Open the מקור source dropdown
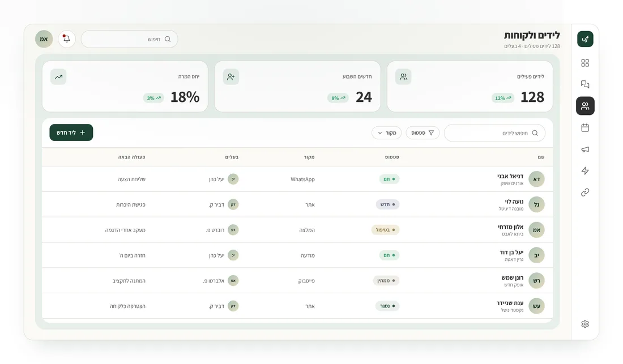 [x=387, y=132]
